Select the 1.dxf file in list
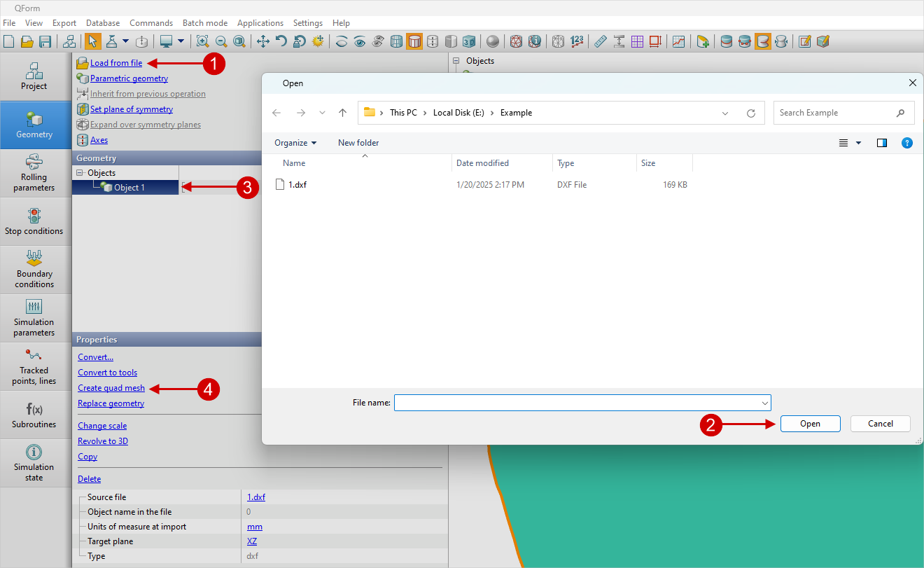Image resolution: width=924 pixels, height=568 pixels. (297, 185)
